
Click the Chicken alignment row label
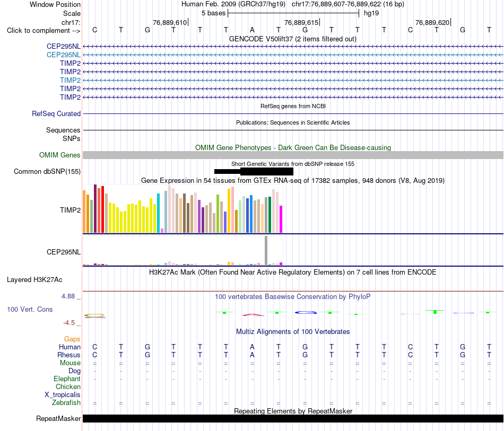click(68, 386)
